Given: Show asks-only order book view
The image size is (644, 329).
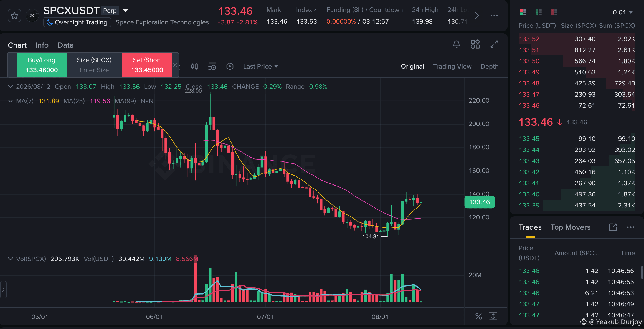Looking at the screenshot, I should [554, 12].
